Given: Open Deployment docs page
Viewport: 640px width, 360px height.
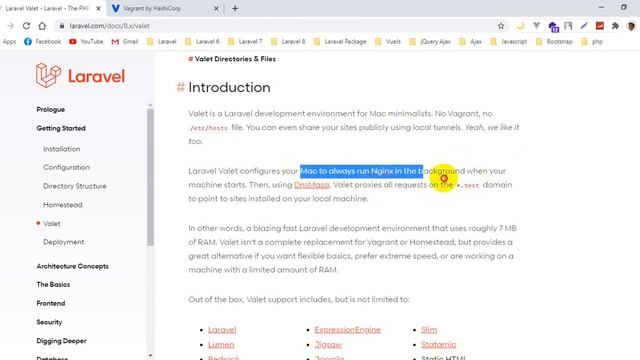Looking at the screenshot, I should pos(64,242).
